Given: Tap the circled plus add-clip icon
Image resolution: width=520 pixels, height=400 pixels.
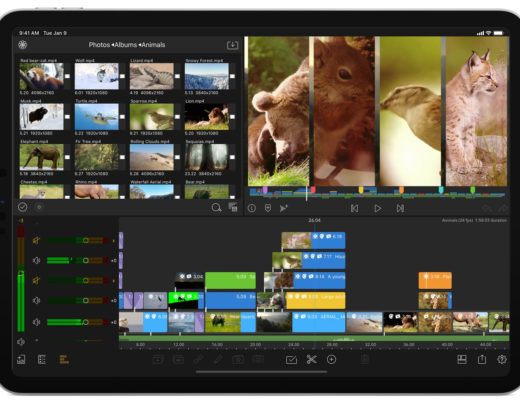Looking at the screenshot, I should click(331, 359).
